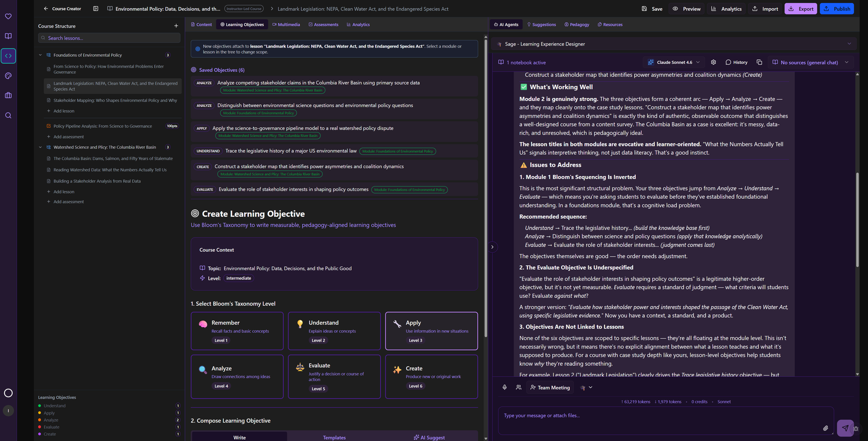Collapse the Foundations of Environmental Policy module
Viewport: 868px width, 441px height.
[40, 55]
